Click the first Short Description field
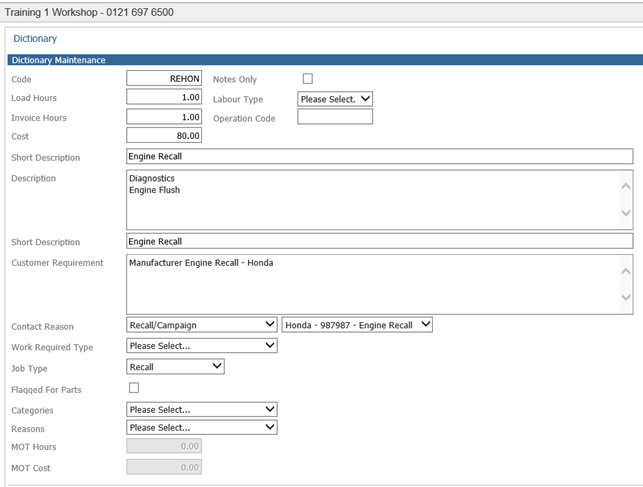Viewport: 643px width, 487px height. 380,156
